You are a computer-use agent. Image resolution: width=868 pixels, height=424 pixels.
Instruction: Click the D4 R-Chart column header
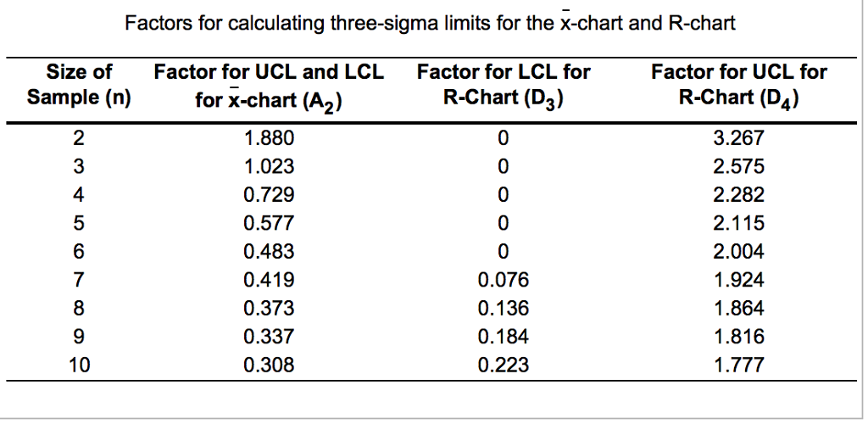click(x=738, y=85)
